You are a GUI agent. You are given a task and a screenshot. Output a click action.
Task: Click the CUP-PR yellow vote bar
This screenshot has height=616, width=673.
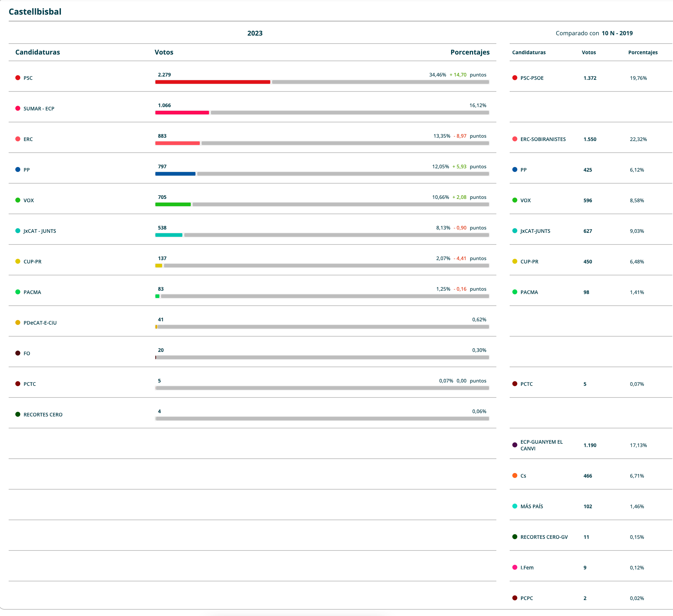[159, 266]
